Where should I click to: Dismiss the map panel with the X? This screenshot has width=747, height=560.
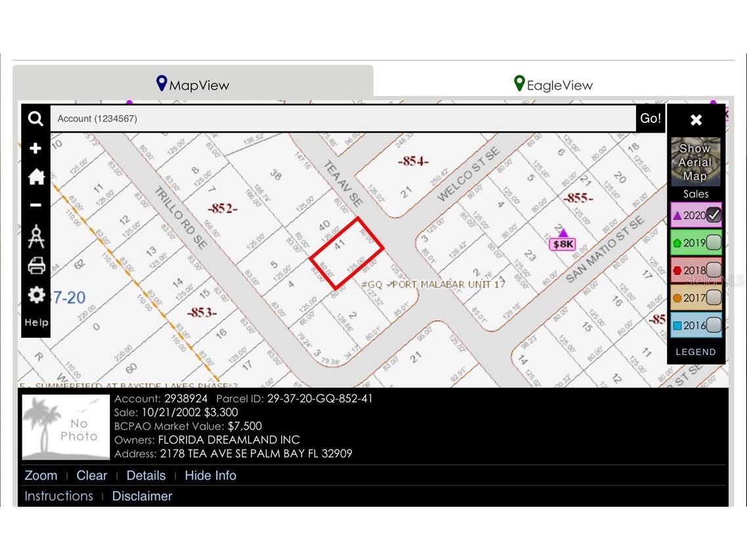pyautogui.click(x=696, y=120)
